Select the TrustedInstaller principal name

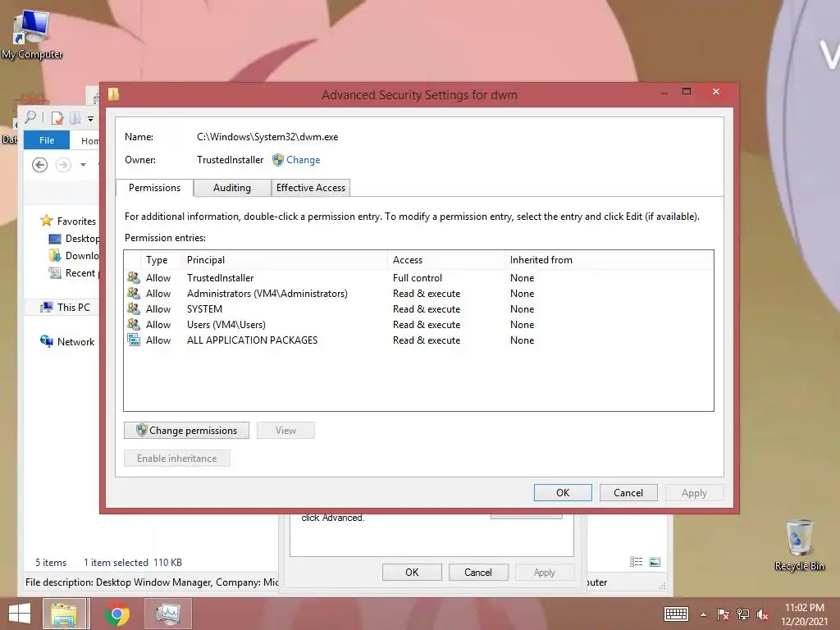coord(220,277)
